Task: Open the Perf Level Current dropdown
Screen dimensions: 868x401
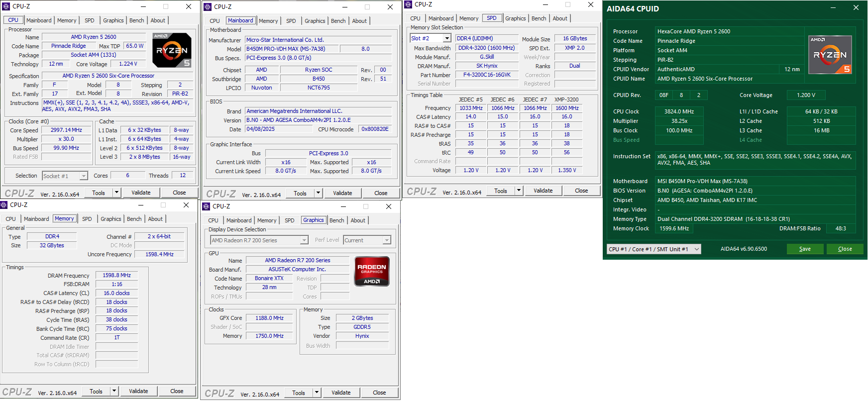Action: tap(387, 240)
